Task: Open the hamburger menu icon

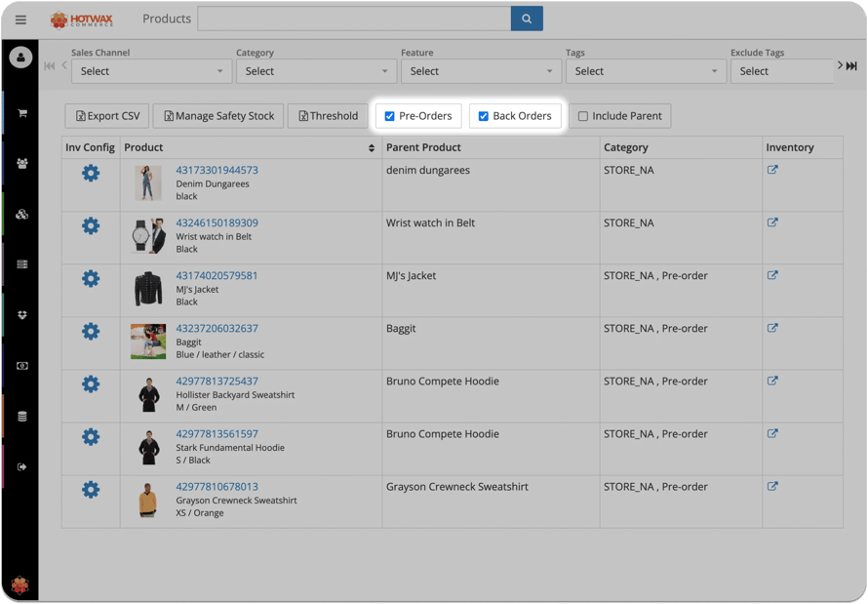Action: click(x=21, y=20)
